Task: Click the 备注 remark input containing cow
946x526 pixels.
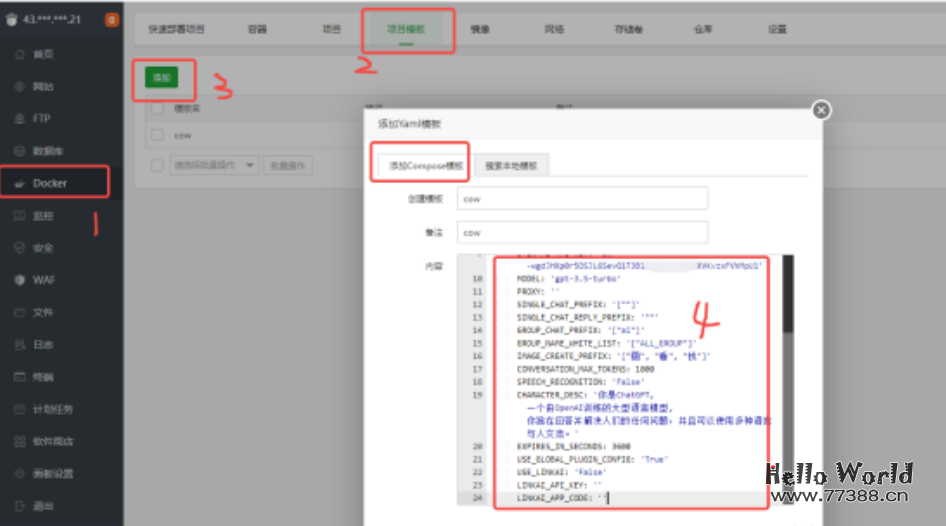Action: coord(582,232)
